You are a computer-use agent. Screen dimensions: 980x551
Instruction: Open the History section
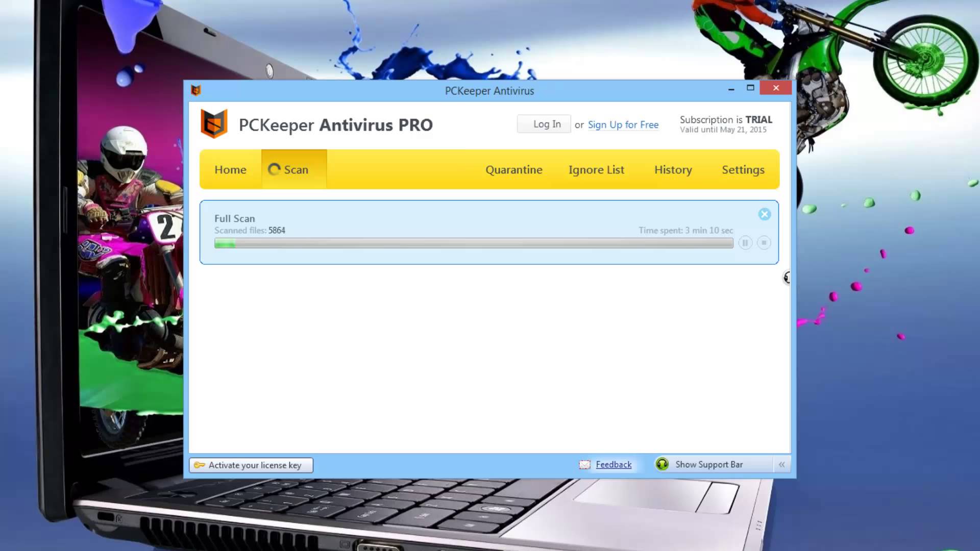(672, 169)
